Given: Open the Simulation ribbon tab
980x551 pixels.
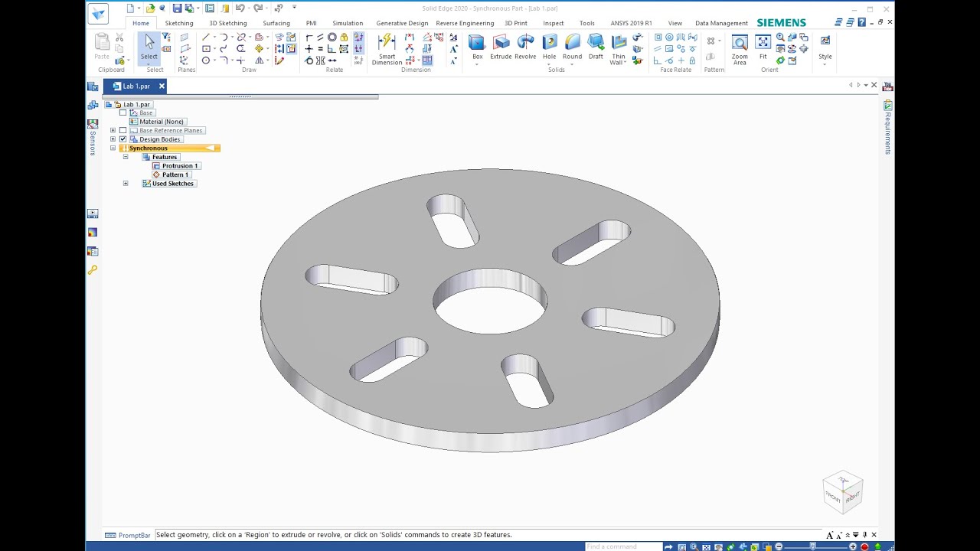Looking at the screenshot, I should pyautogui.click(x=348, y=23).
